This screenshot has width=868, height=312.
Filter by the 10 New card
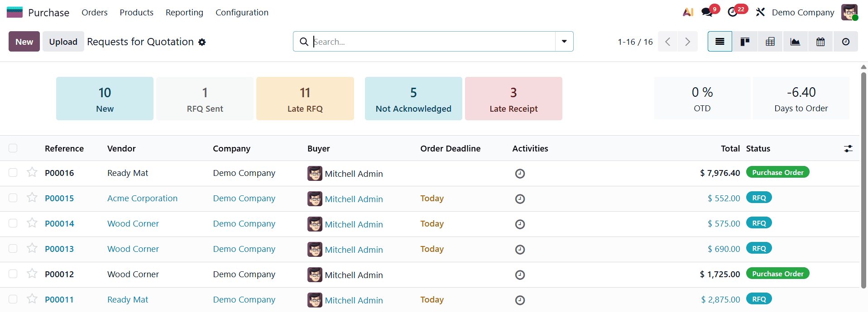[x=105, y=99]
